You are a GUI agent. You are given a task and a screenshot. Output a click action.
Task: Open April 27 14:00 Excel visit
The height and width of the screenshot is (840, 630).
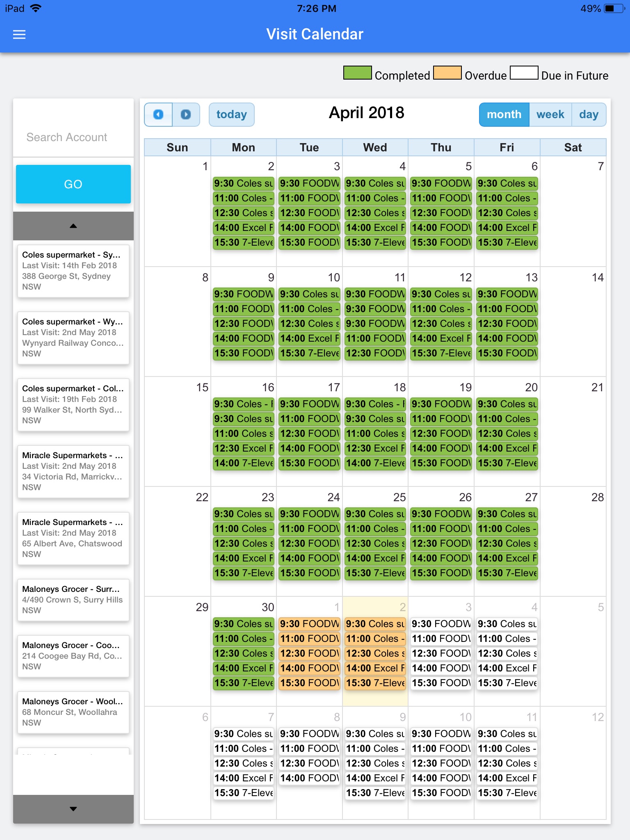click(507, 558)
